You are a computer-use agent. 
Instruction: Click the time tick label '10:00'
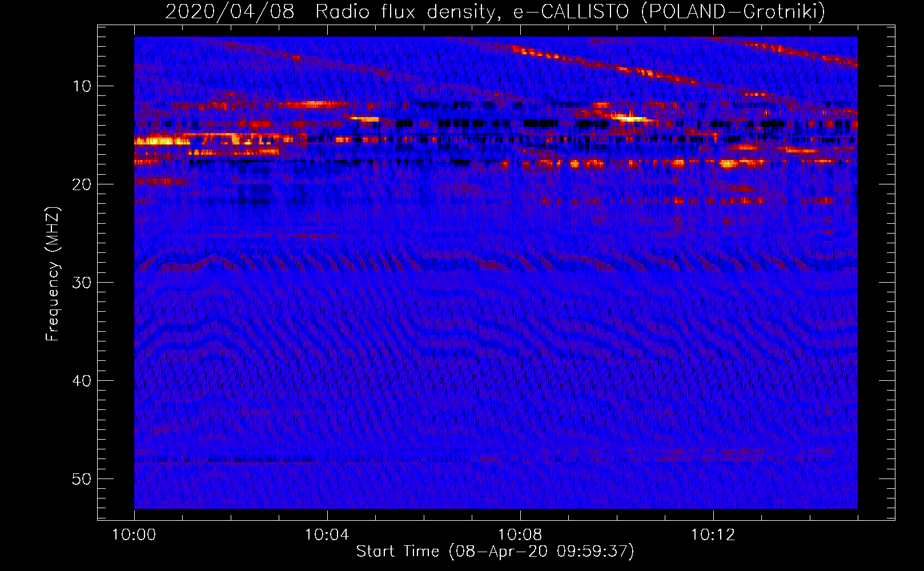click(134, 535)
